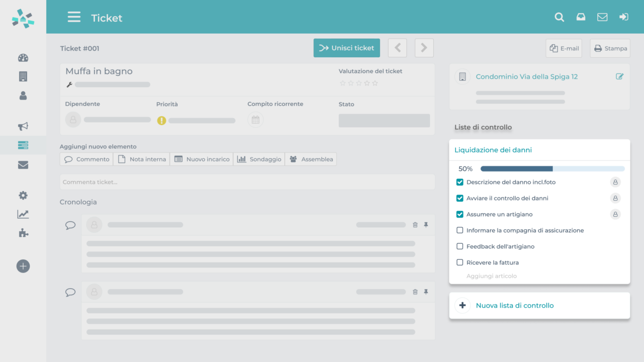Open the contacts section in the sidebar
The image size is (644, 362).
[23, 96]
